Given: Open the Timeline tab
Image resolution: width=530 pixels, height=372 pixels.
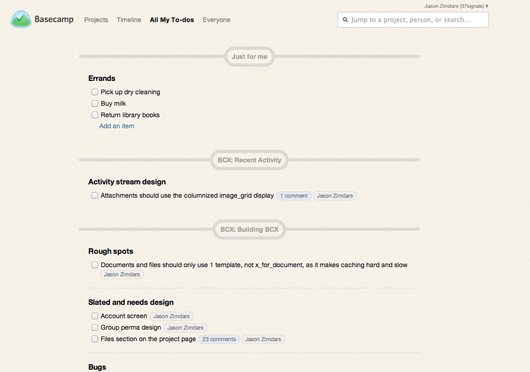Looking at the screenshot, I should [129, 20].
